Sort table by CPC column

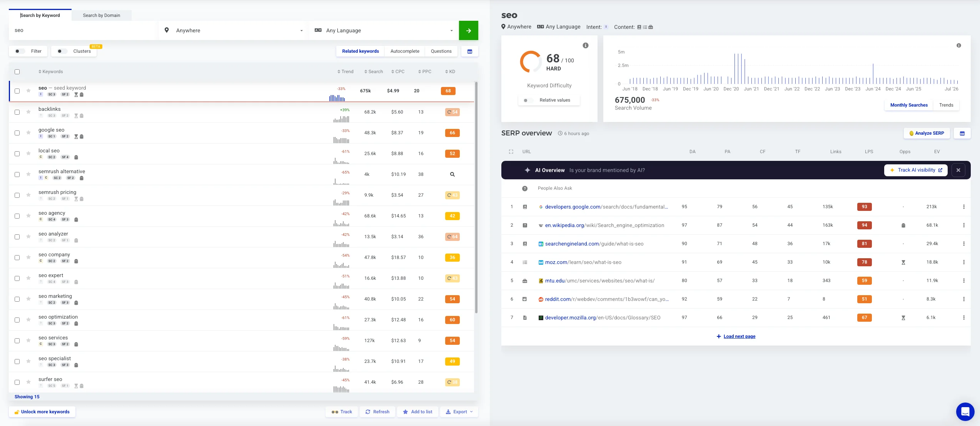pos(398,72)
